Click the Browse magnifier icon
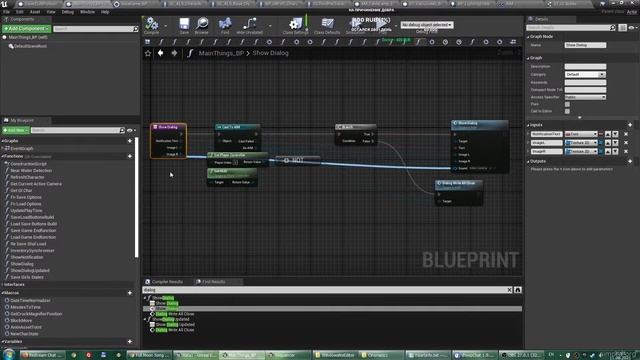This screenshot has height=360, width=640. pos(202,24)
